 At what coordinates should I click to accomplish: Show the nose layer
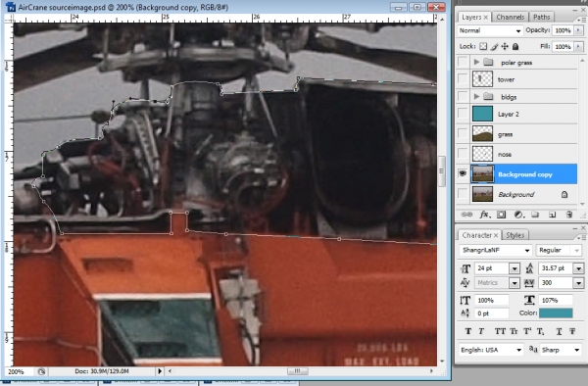click(x=463, y=154)
